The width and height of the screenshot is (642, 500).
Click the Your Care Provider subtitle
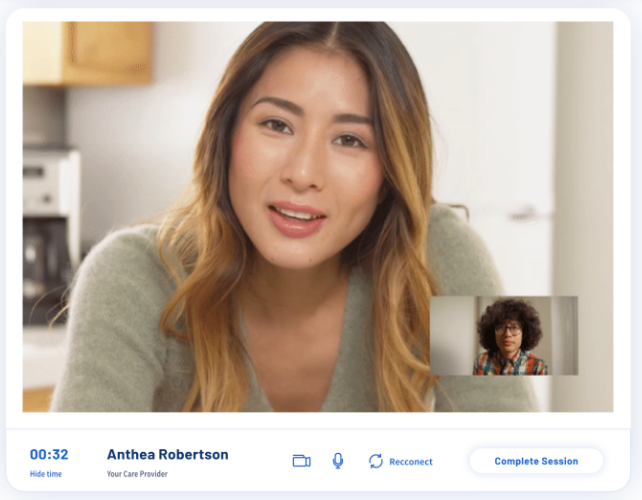137,474
